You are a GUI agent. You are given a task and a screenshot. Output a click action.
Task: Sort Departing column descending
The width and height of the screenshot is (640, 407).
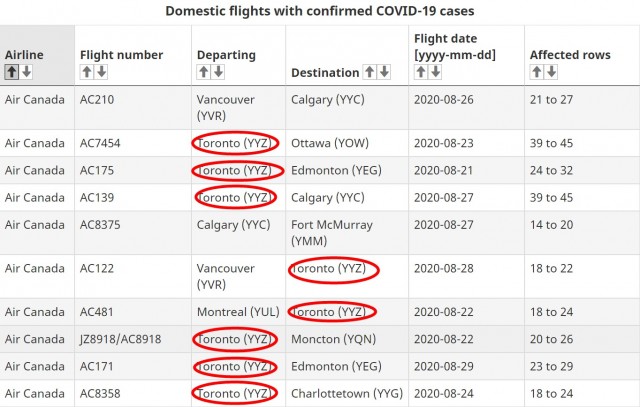point(218,72)
